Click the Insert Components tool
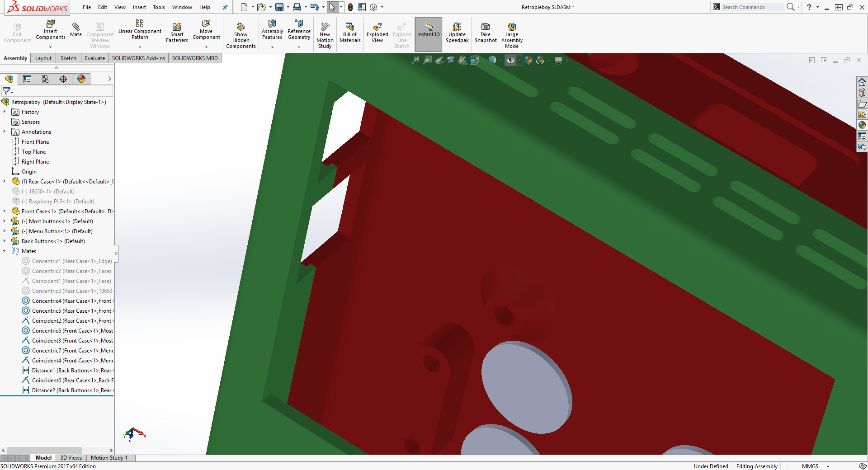 (x=50, y=30)
